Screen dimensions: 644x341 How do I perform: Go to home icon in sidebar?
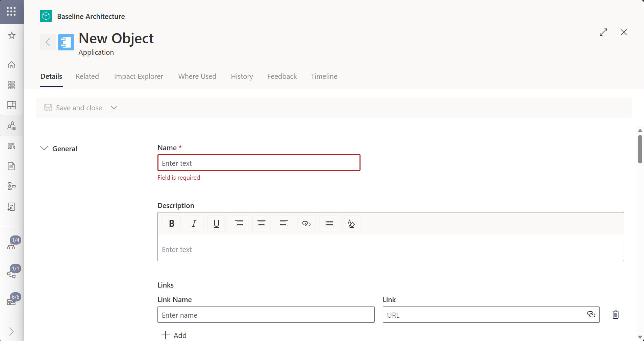tap(11, 65)
